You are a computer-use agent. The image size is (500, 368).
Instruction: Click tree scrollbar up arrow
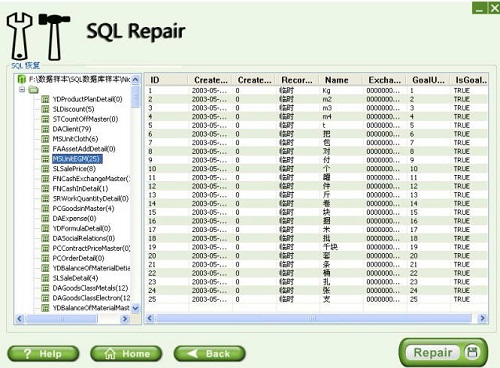coord(135,80)
